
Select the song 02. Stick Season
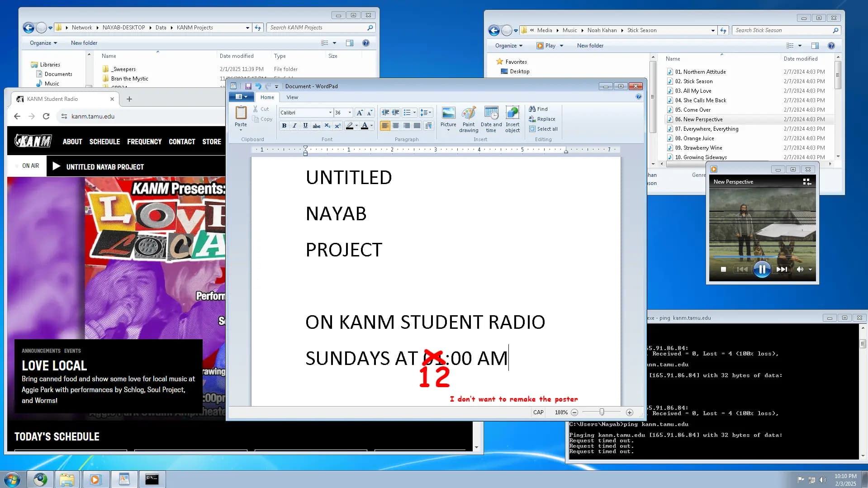698,81
